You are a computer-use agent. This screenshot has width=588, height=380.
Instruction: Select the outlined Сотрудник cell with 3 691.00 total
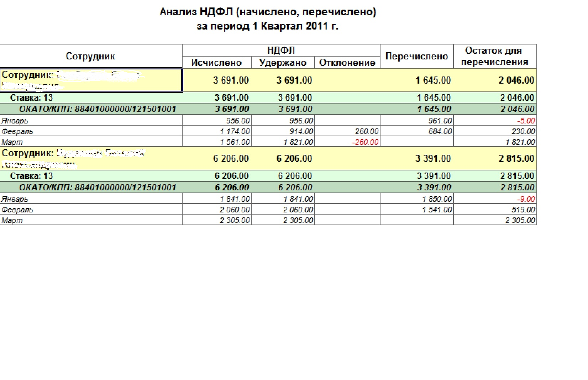click(91, 80)
